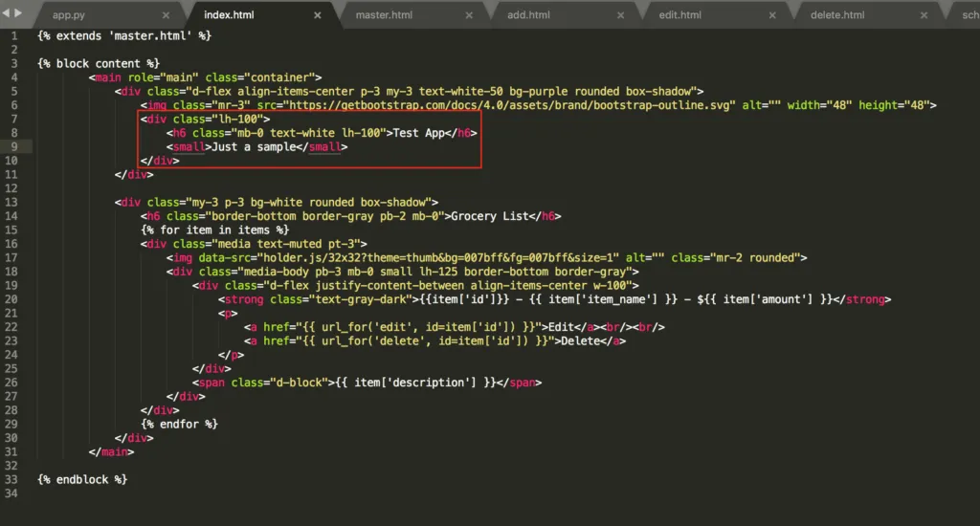Click the main role="main" tag line
This screenshot has height=526, width=980.
[205, 77]
